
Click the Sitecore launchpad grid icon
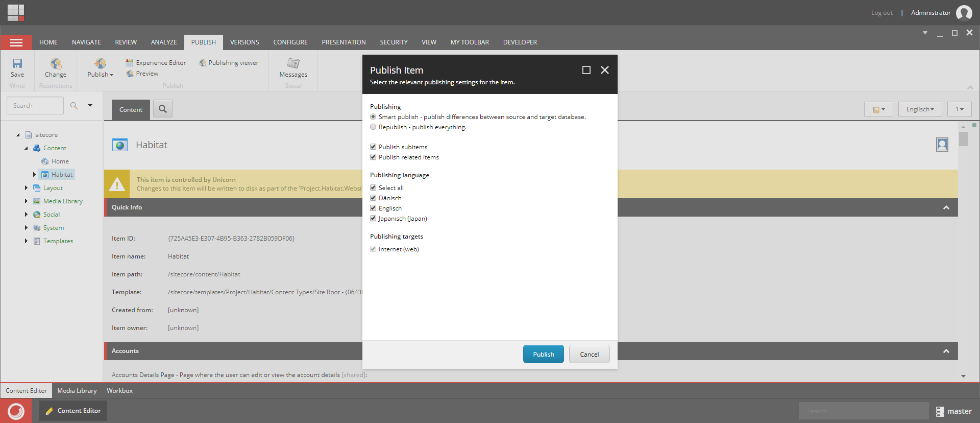(16, 12)
